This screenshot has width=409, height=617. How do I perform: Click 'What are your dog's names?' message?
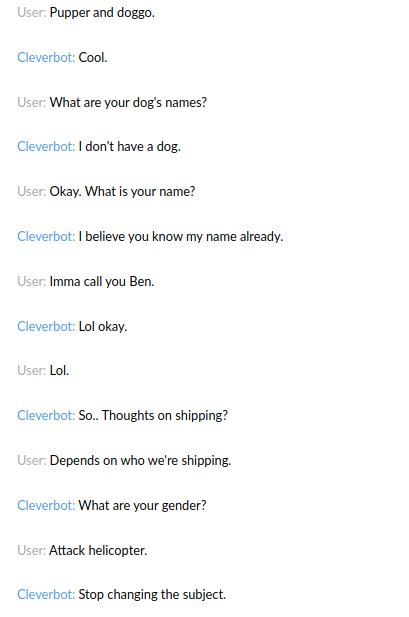(x=128, y=103)
